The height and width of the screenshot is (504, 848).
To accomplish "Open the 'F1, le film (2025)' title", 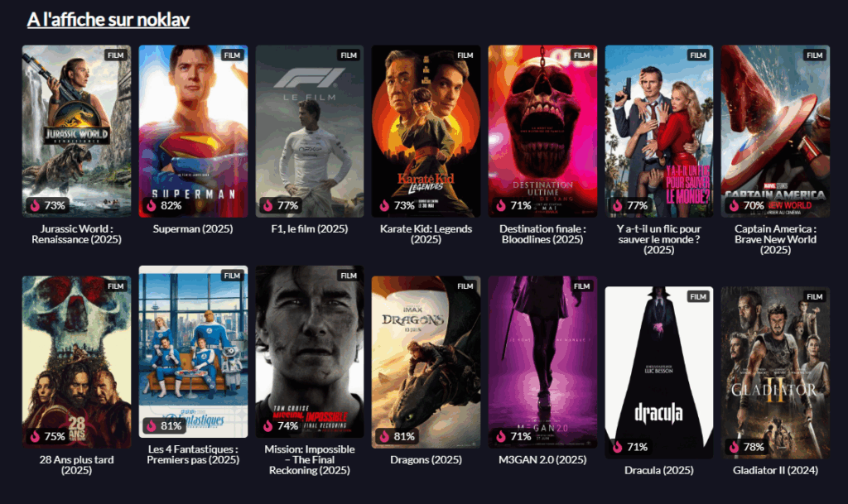I will pyautogui.click(x=310, y=228).
